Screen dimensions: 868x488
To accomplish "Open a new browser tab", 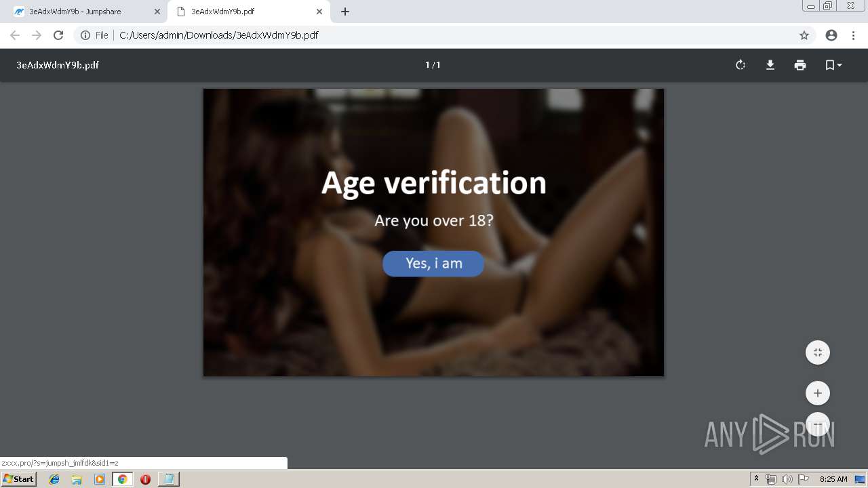I will (x=345, y=12).
